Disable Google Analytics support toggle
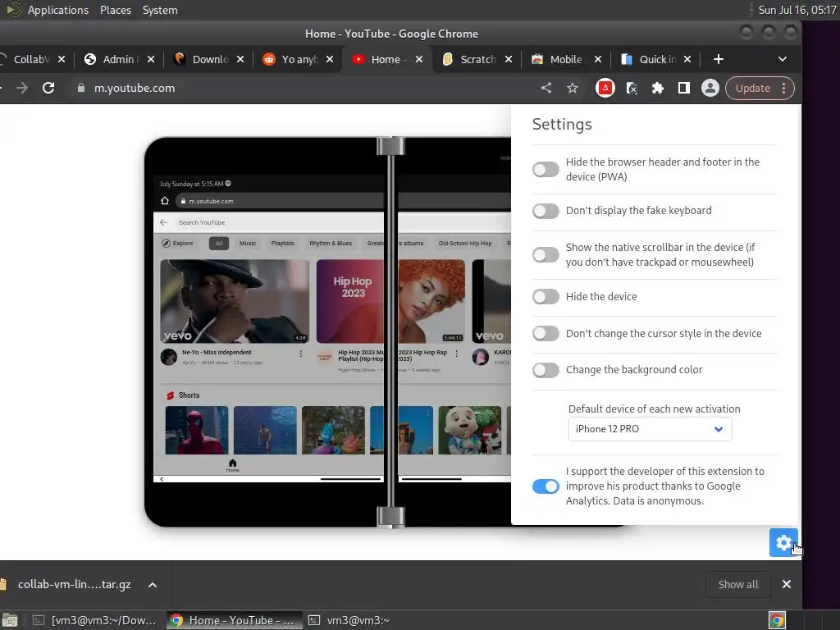This screenshot has height=630, width=840. [x=546, y=486]
